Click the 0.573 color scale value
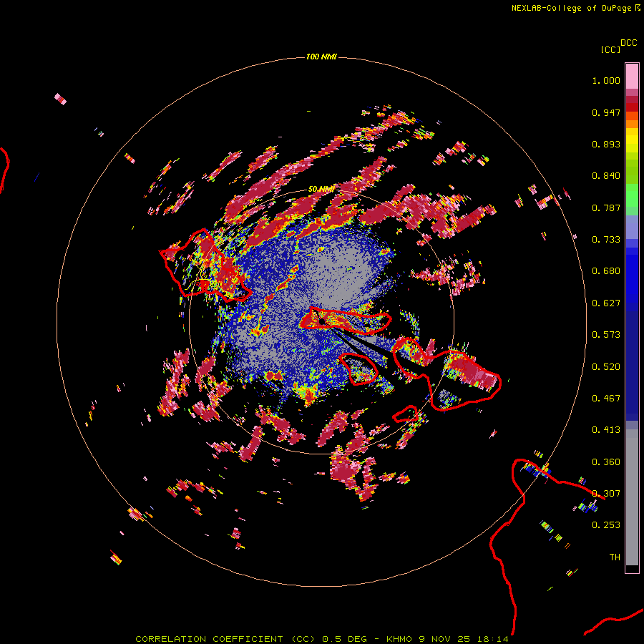644x644 pixels. click(x=606, y=335)
